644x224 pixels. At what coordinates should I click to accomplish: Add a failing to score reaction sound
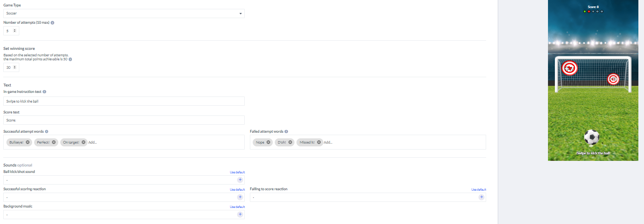pyautogui.click(x=481, y=197)
